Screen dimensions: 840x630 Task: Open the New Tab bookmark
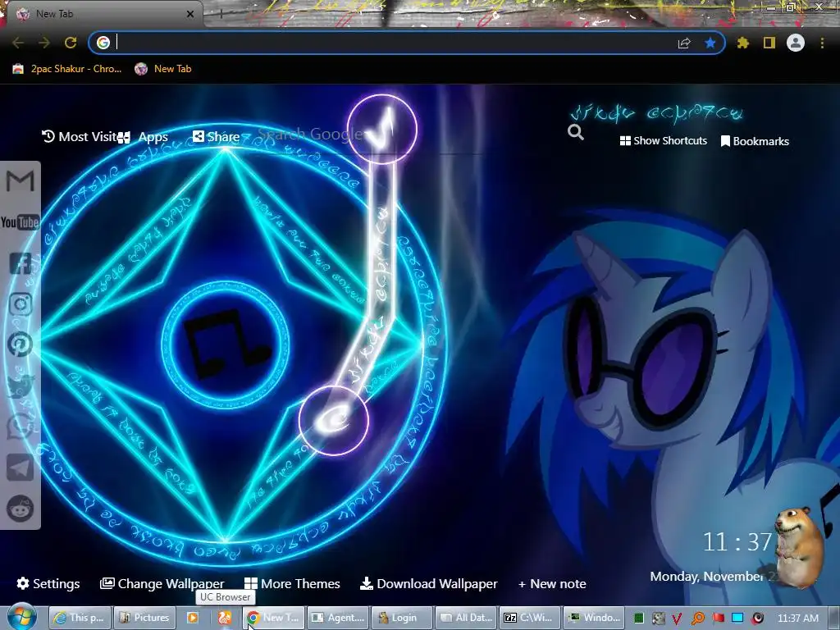click(163, 69)
